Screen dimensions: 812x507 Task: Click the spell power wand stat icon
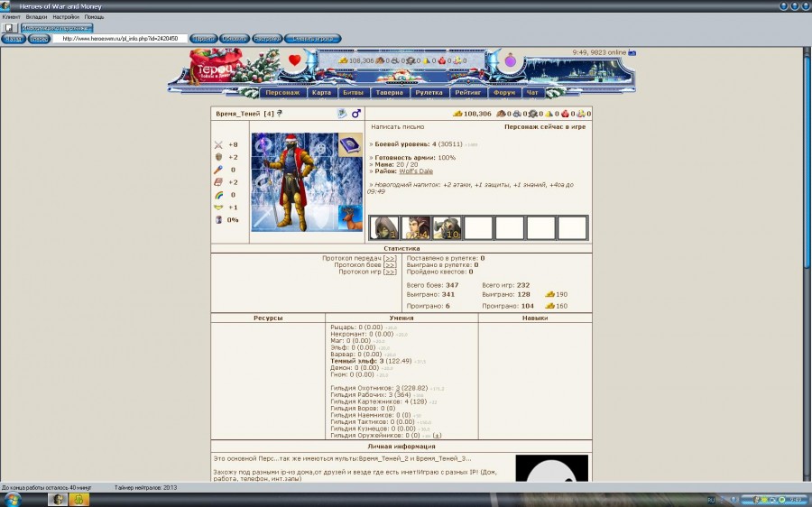(218, 170)
